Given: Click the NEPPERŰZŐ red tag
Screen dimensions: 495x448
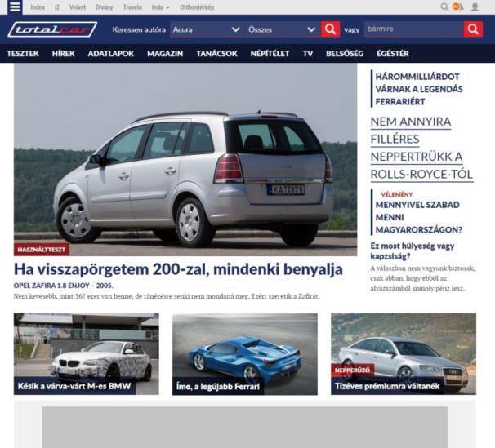Looking at the screenshot, I should click(352, 370).
